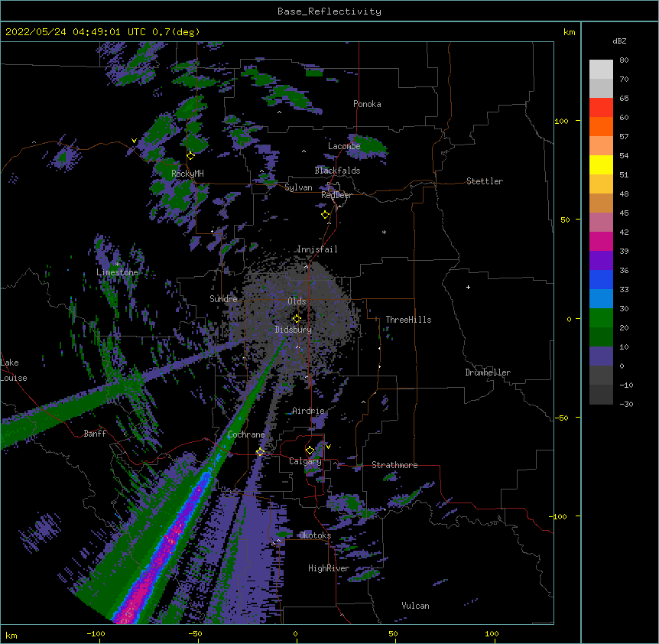This screenshot has width=659, height=644.
Task: Select the Innisfail label
Action: point(317,249)
